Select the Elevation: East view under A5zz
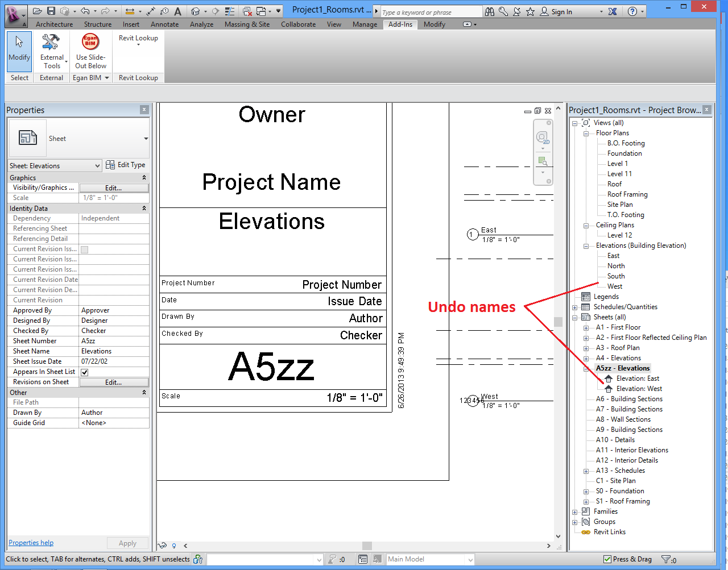The width and height of the screenshot is (728, 570). click(x=638, y=378)
